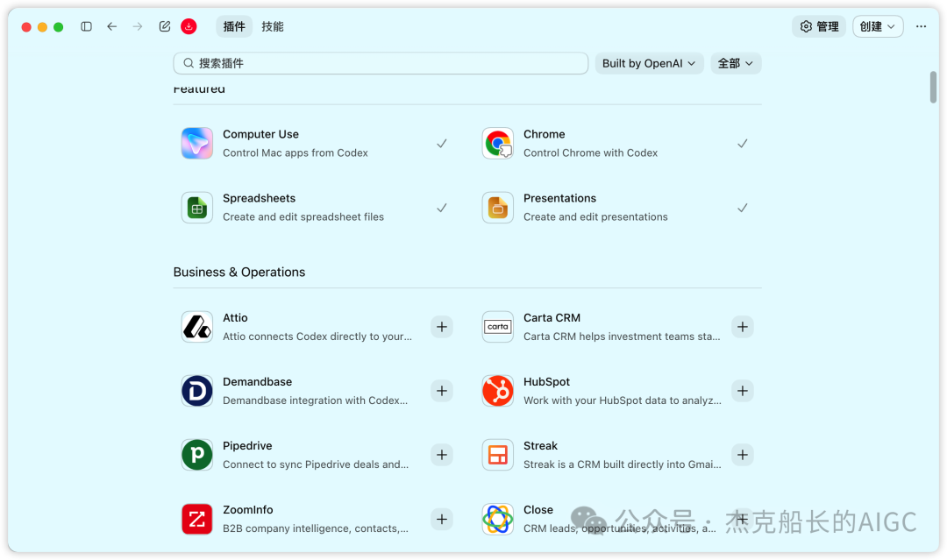Go forward with the right arrow
This screenshot has height=560, width=947.
tap(138, 26)
